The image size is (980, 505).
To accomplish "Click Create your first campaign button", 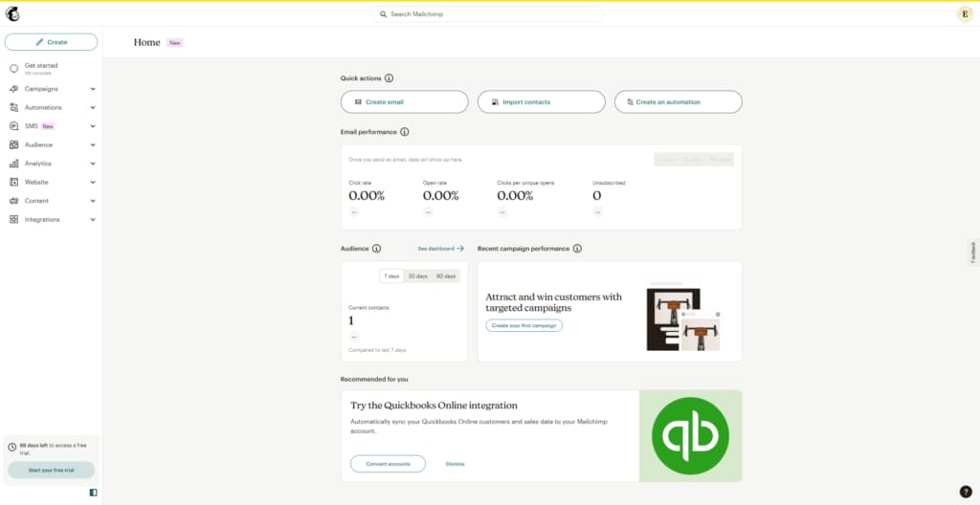I will tap(523, 325).
